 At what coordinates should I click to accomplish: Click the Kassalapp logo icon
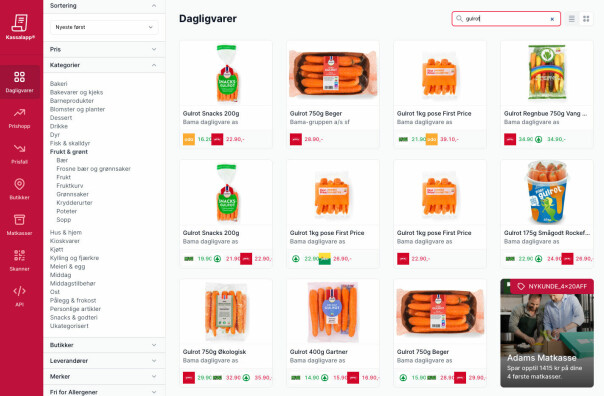(20, 23)
